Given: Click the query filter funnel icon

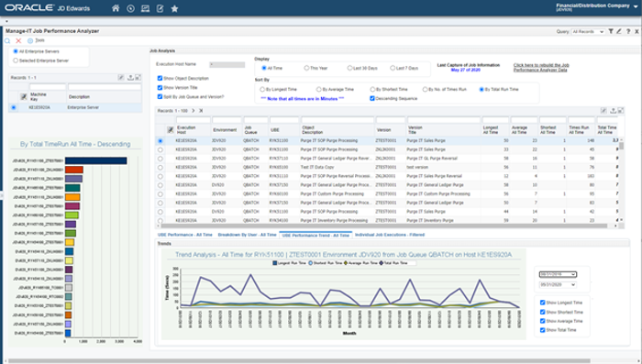Looking at the screenshot, I should tap(611, 31).
